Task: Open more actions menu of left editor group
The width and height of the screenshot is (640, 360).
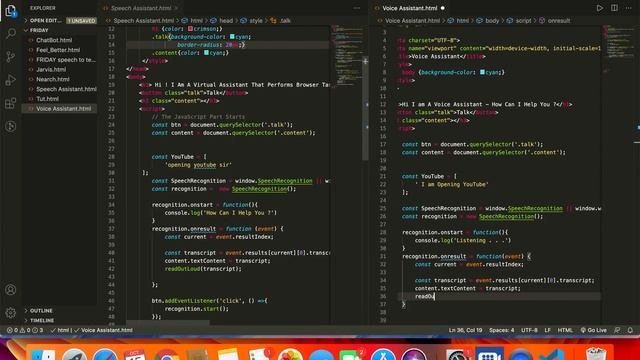Action: (357, 8)
